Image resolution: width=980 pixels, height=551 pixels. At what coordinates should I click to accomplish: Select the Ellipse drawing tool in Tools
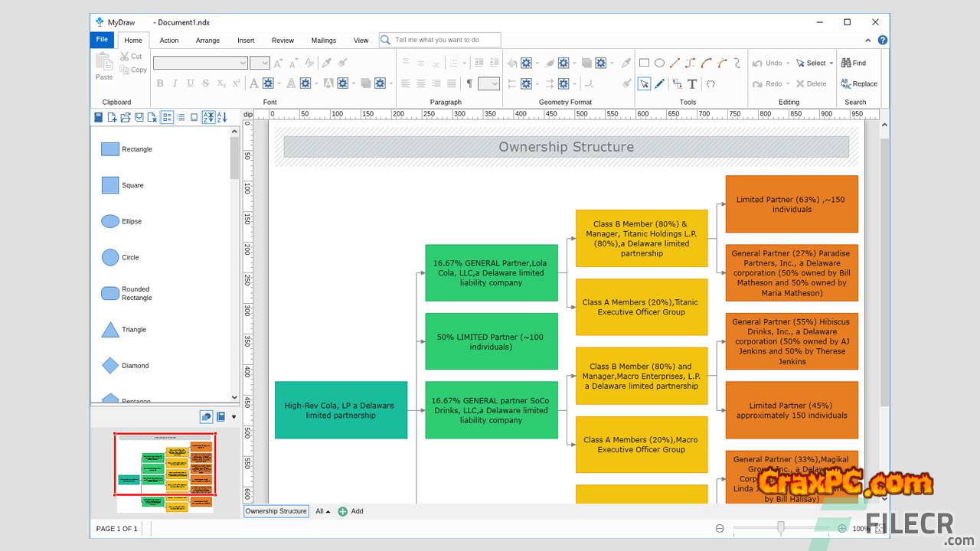[x=659, y=64]
